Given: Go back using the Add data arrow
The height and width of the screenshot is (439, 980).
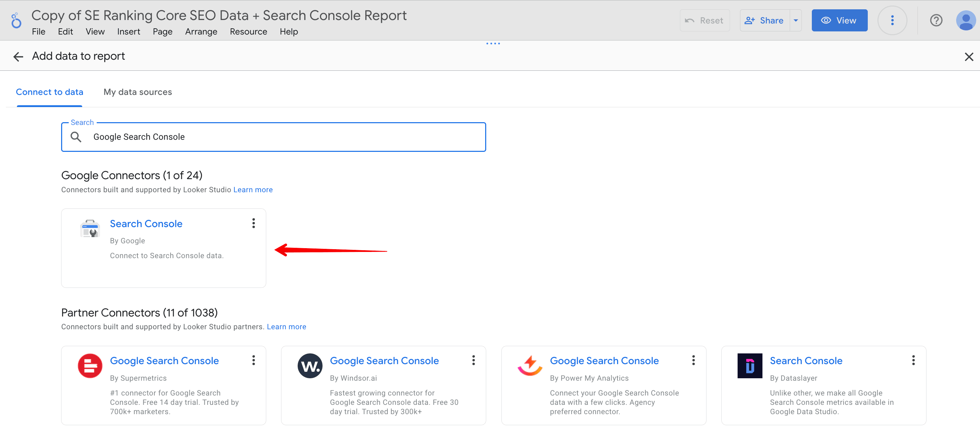Looking at the screenshot, I should (18, 57).
